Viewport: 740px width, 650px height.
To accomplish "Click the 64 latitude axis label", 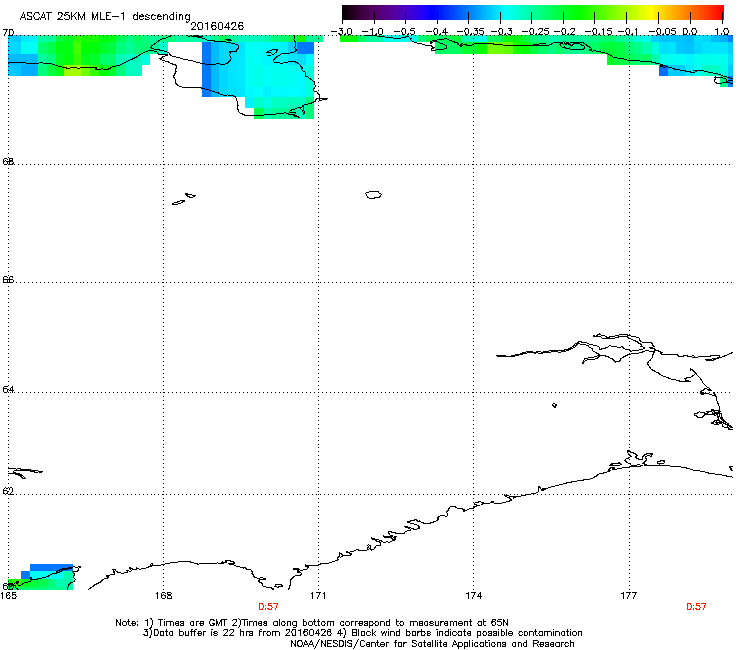I will (x=8, y=389).
